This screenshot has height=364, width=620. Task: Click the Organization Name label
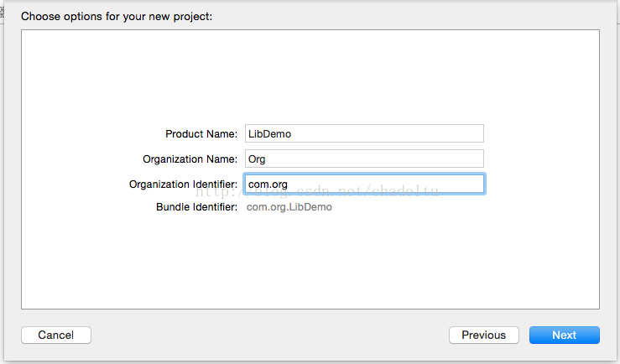coord(190,159)
